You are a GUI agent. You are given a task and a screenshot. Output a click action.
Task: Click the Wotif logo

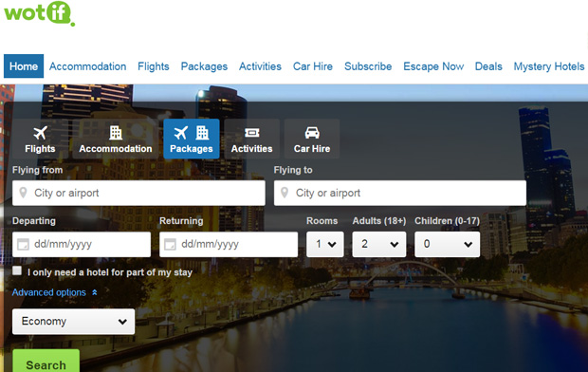(x=40, y=13)
